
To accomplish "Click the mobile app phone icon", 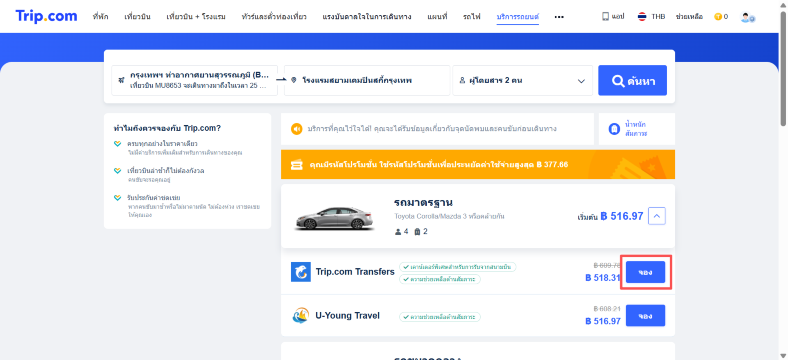I will pyautogui.click(x=606, y=17).
